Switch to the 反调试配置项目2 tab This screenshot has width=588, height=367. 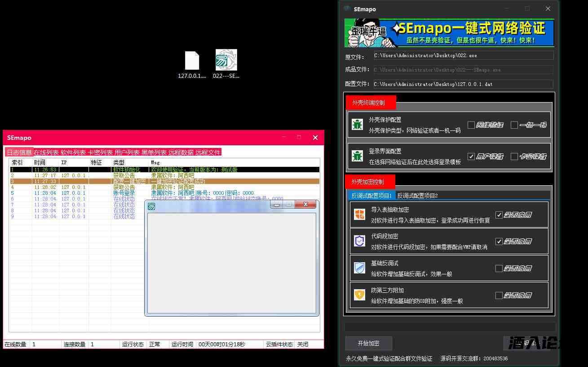click(417, 196)
